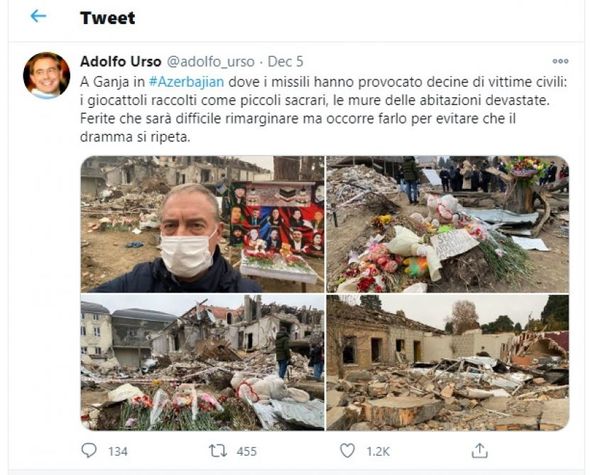This screenshot has height=475, width=590.
Task: Click the Adolfo Urso display name
Action: 120,61
